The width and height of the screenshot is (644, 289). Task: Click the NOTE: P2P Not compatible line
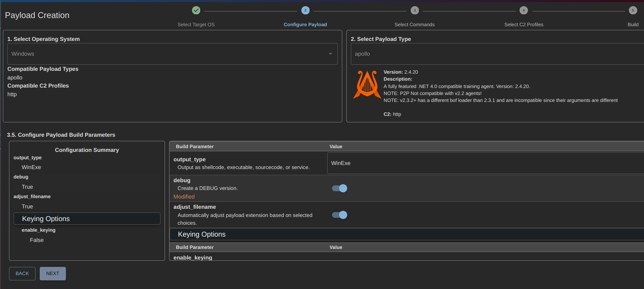432,93
